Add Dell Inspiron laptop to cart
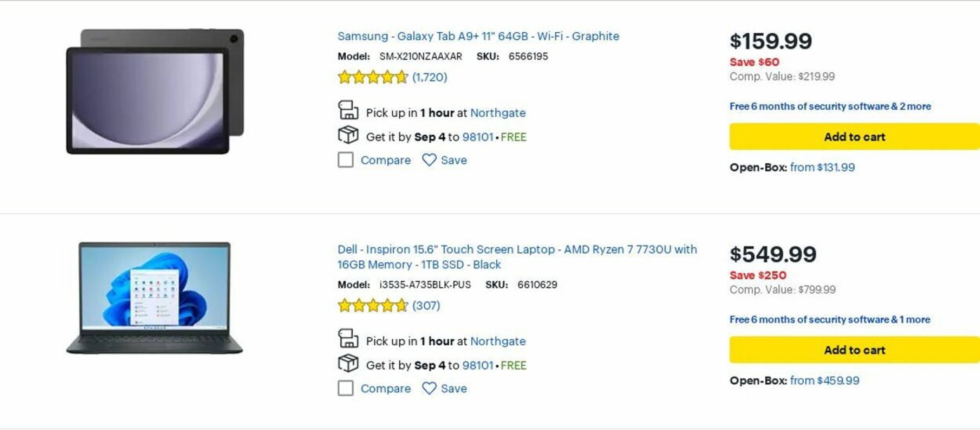Image resolution: width=980 pixels, height=430 pixels. click(854, 350)
